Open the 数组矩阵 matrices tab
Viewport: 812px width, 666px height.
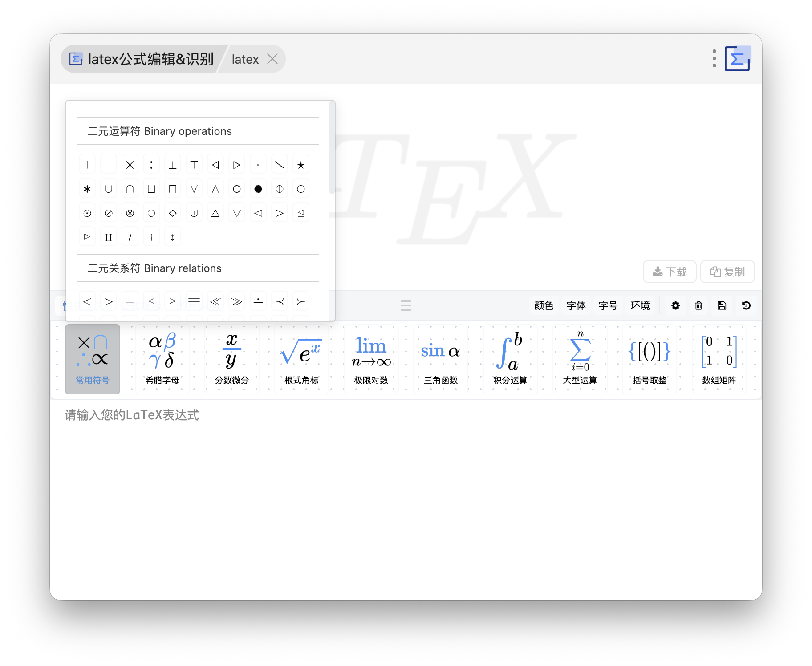click(x=719, y=359)
